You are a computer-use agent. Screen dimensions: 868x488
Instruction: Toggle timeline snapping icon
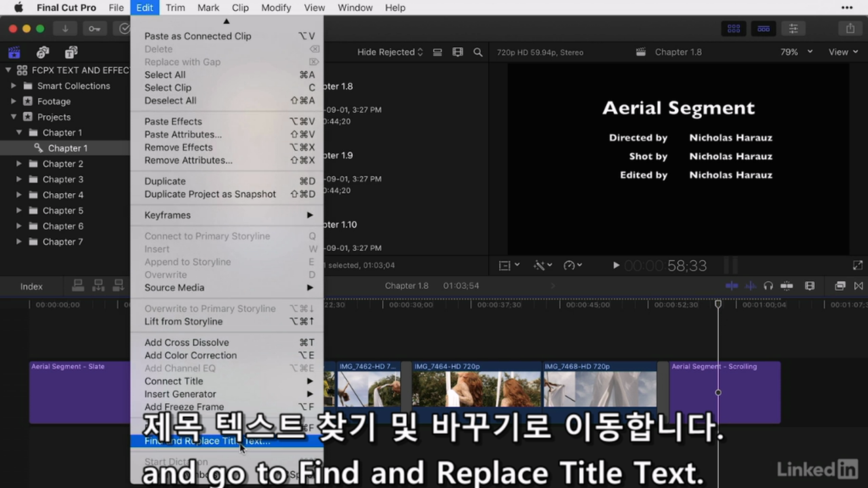click(x=787, y=286)
